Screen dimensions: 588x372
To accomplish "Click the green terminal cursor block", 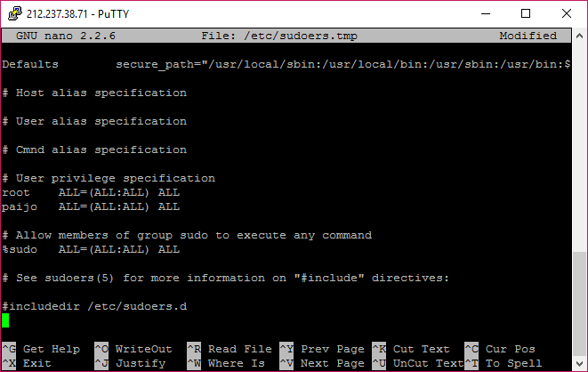I will (x=5, y=320).
